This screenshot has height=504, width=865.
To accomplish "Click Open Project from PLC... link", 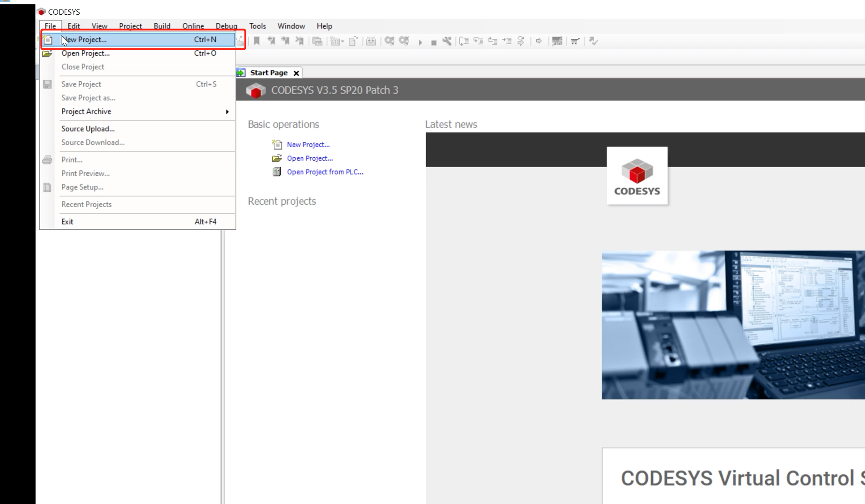I will [x=325, y=172].
